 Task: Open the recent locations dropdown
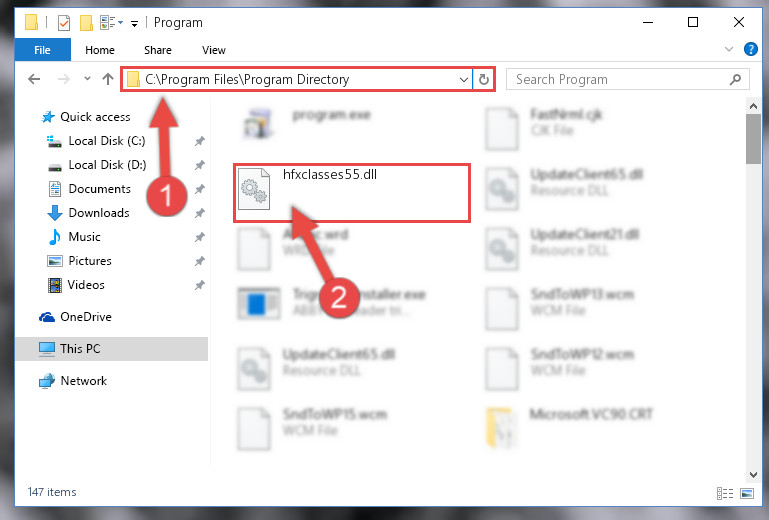click(87, 78)
